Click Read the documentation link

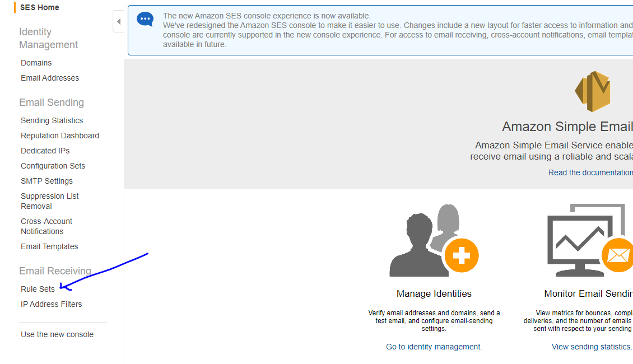pyautogui.click(x=590, y=172)
